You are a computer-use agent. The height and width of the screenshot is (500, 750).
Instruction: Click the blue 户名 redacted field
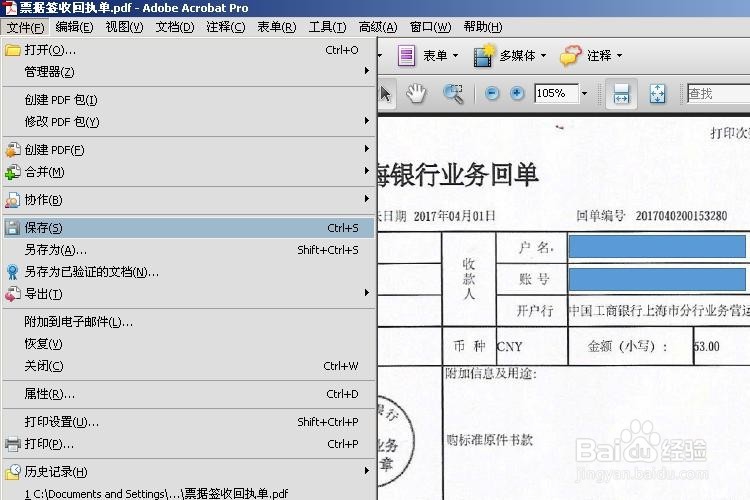click(x=657, y=246)
